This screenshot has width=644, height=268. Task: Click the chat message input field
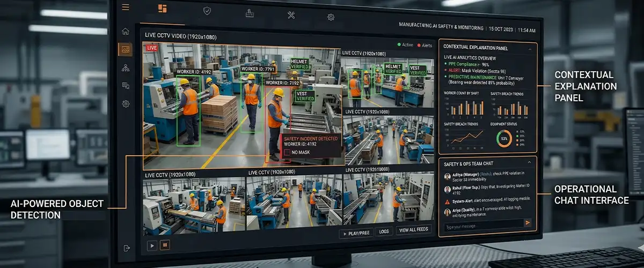pos(480,227)
